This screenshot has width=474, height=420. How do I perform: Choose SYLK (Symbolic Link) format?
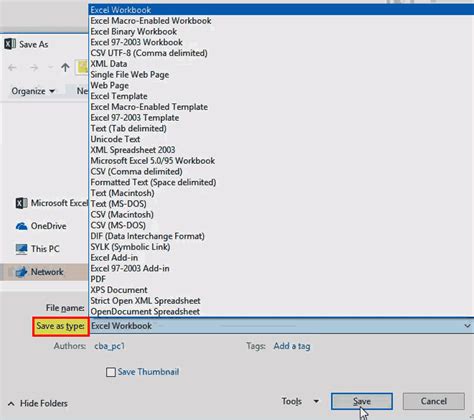(x=281, y=247)
